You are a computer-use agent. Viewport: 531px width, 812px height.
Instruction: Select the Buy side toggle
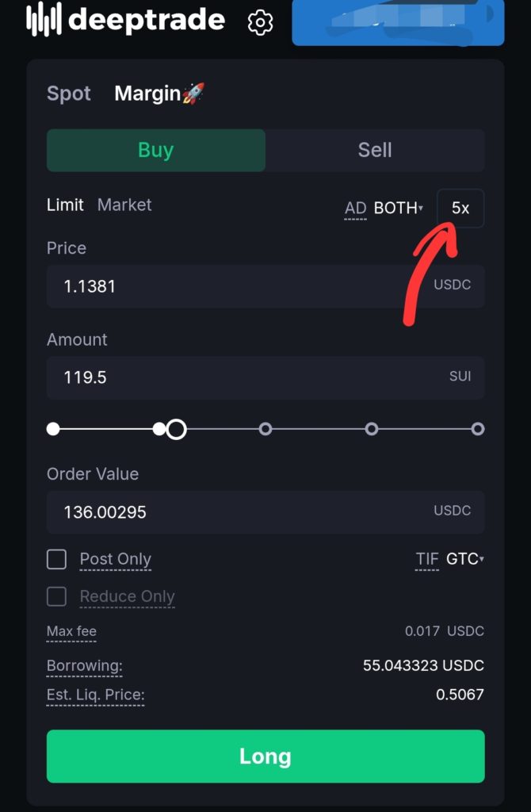tap(156, 151)
